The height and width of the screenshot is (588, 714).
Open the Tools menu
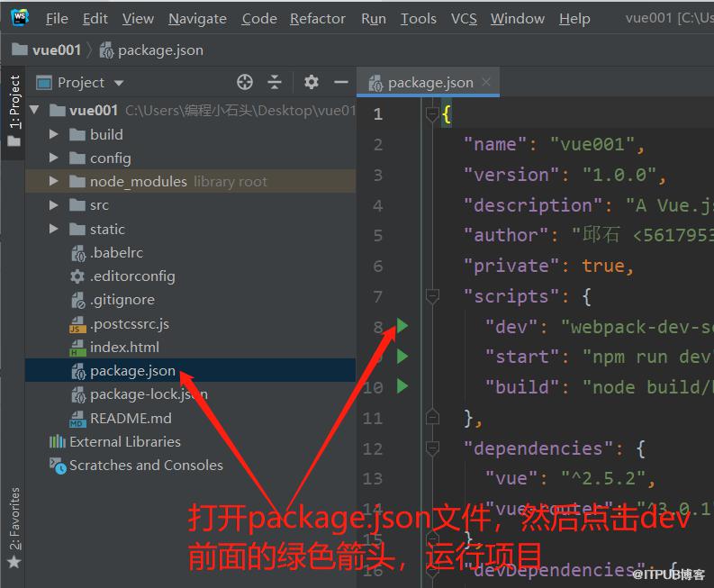tap(418, 19)
